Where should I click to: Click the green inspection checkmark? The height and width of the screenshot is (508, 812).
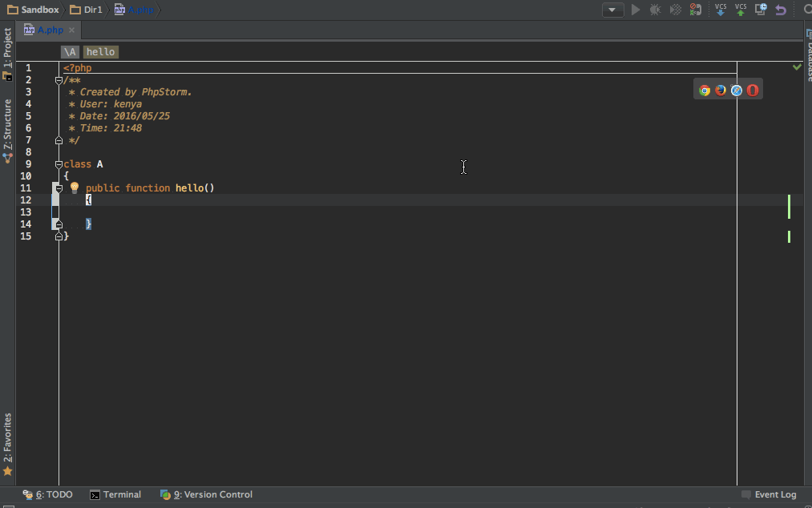pyautogui.click(x=797, y=67)
